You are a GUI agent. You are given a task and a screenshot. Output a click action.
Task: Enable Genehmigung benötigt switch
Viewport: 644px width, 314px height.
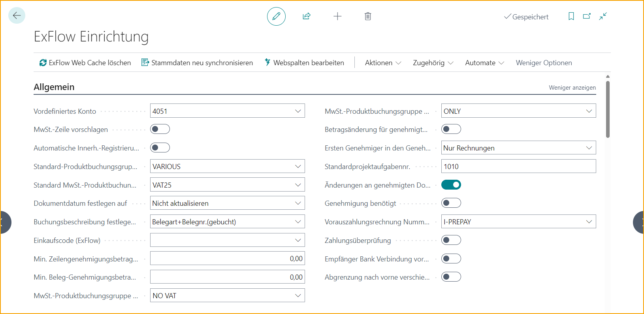tap(451, 203)
